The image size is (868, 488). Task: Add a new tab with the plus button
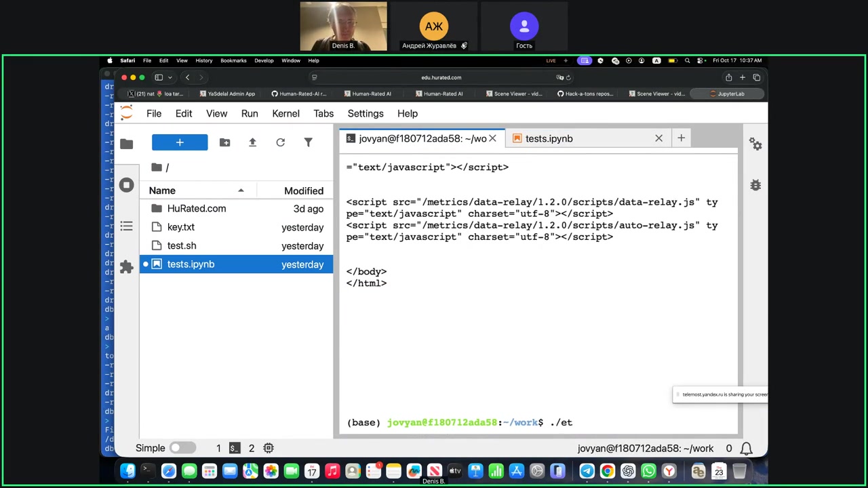tap(681, 138)
